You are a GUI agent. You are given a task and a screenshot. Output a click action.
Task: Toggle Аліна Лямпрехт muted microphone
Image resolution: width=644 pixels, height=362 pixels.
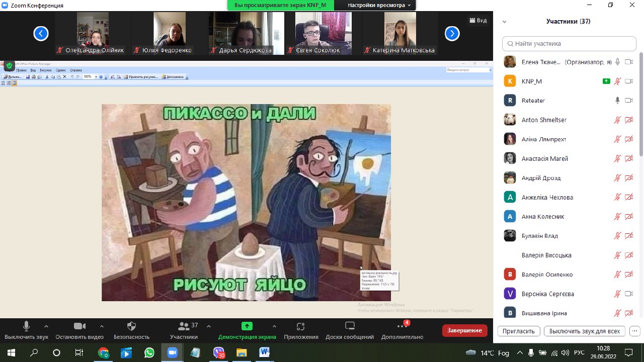point(617,139)
